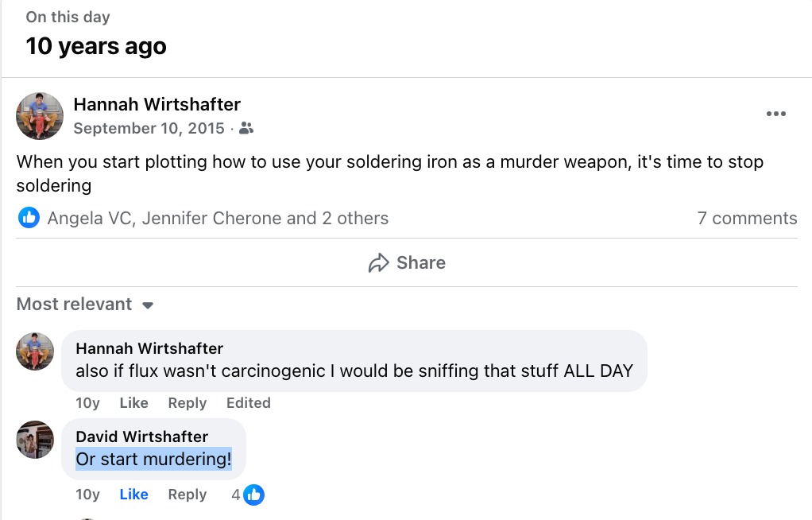Viewport: 812px width, 520px height.
Task: Click the 10y timestamp on David's comment
Action: [87, 495]
